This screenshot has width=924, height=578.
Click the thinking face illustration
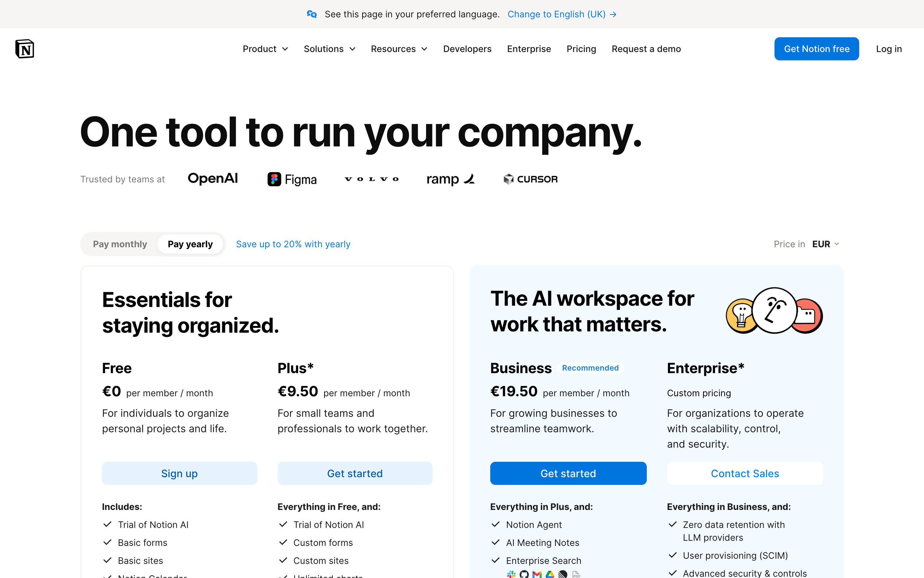774,311
